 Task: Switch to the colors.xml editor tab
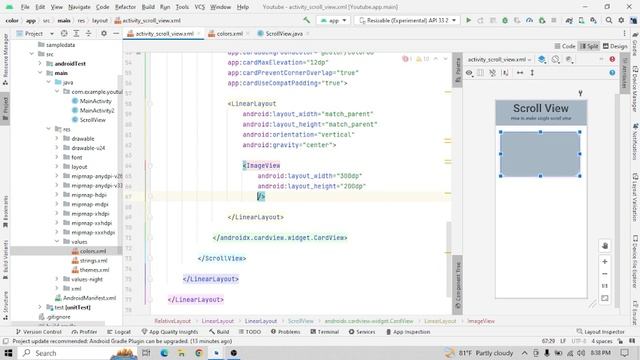(229, 33)
